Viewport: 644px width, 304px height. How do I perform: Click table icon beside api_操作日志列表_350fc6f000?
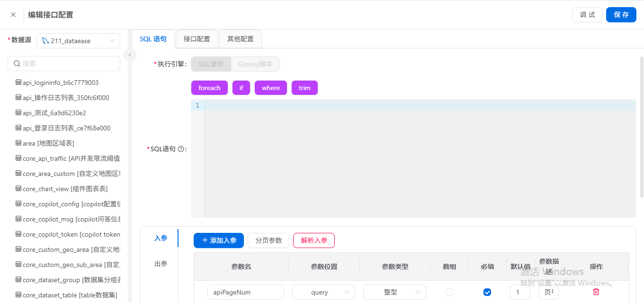click(x=18, y=98)
